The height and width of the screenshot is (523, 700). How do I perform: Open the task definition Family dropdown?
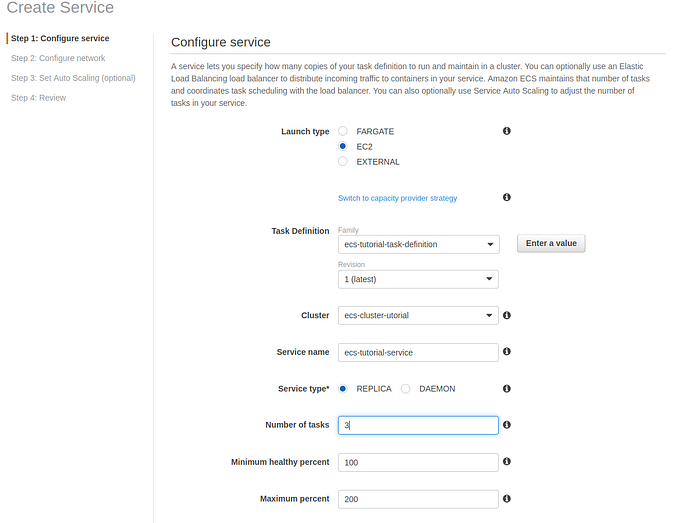pos(419,245)
